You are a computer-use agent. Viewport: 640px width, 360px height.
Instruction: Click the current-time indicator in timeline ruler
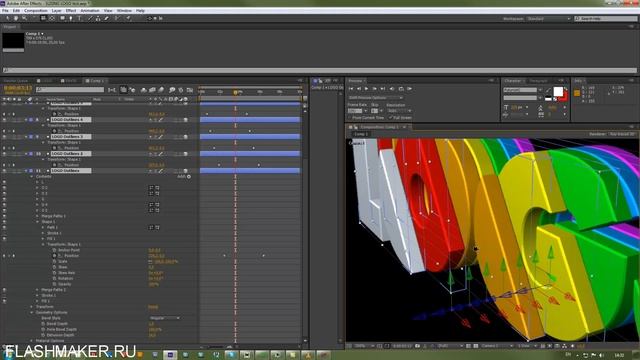point(235,92)
